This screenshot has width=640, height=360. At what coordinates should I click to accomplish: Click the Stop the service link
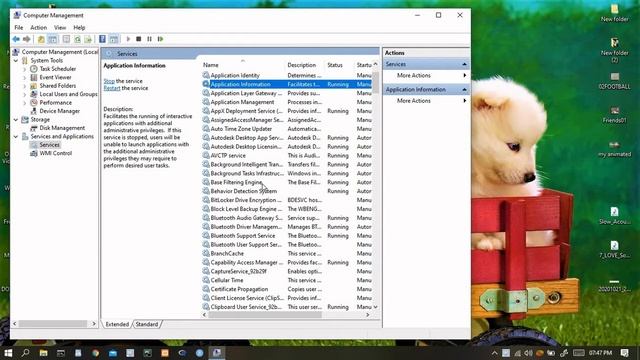coord(109,81)
